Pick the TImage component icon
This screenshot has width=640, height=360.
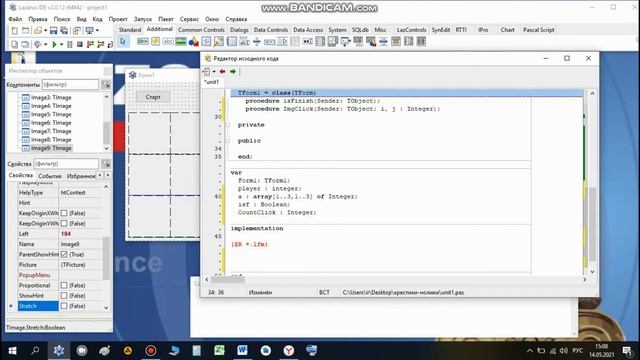181,41
